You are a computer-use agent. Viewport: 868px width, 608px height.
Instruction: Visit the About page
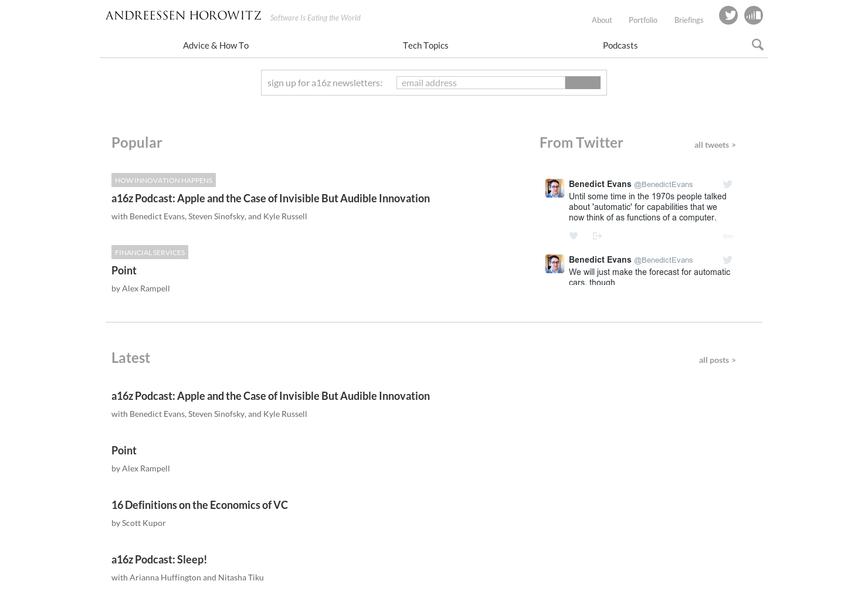point(602,19)
